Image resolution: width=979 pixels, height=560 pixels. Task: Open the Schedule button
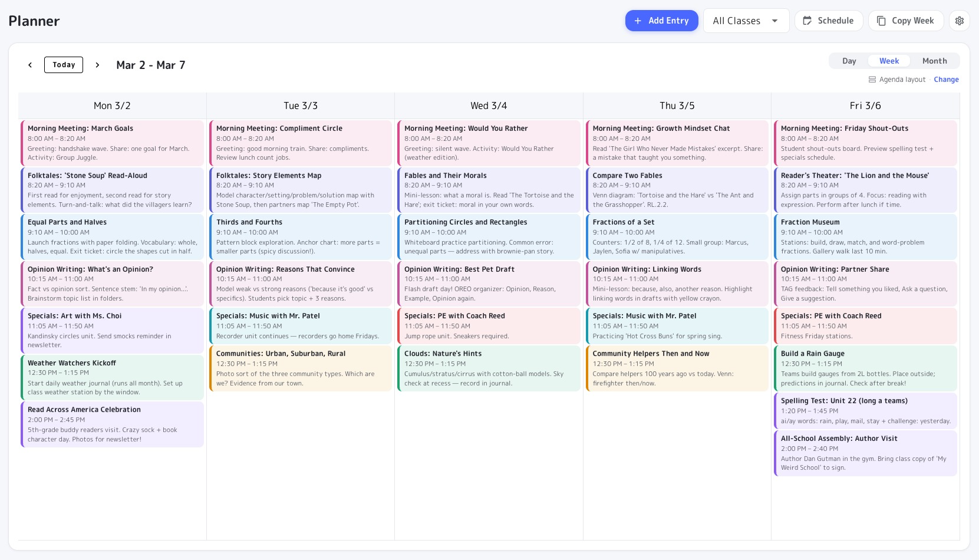coord(828,21)
